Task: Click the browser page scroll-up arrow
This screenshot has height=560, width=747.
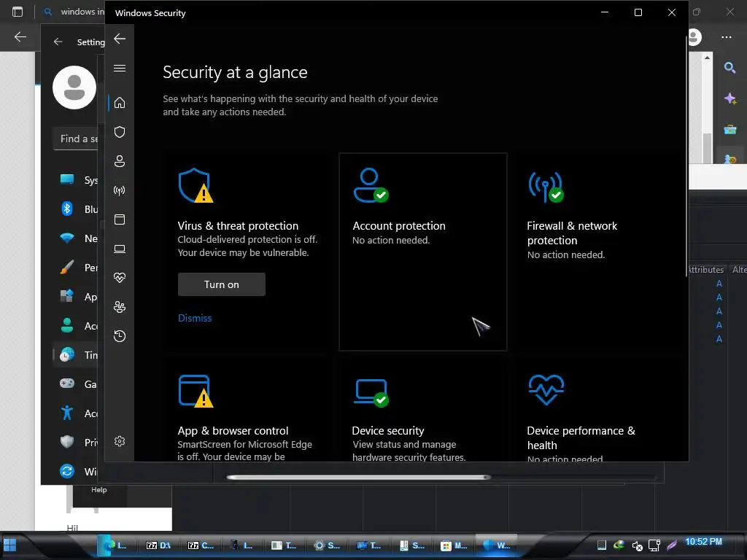Action: tap(707, 58)
